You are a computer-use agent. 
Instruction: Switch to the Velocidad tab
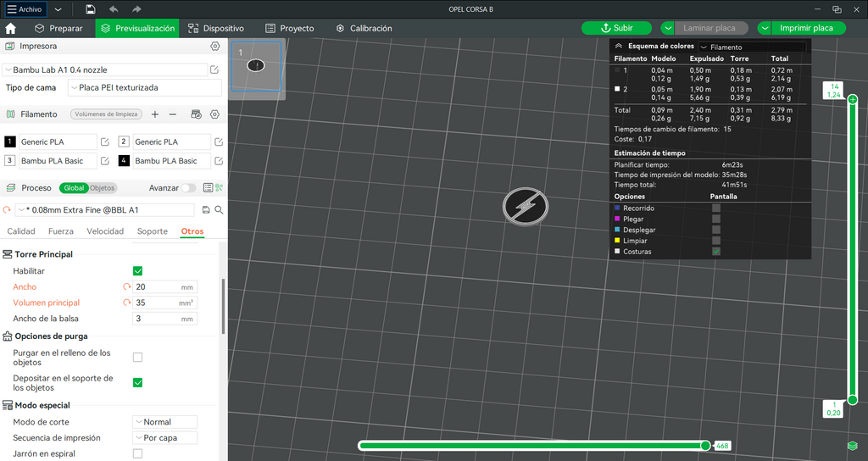(105, 231)
